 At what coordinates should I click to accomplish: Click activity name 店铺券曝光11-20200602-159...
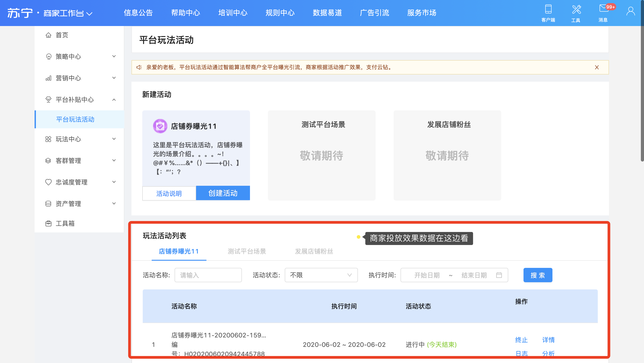[219, 335]
